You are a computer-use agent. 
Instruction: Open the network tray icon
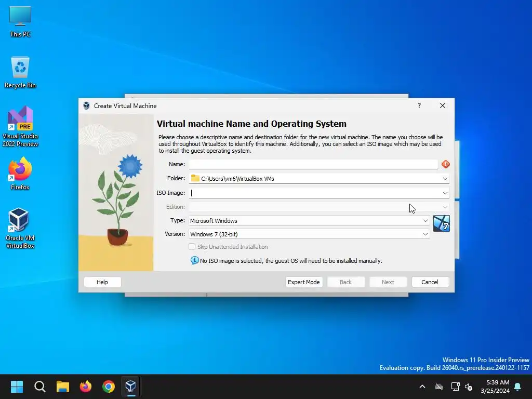click(455, 387)
